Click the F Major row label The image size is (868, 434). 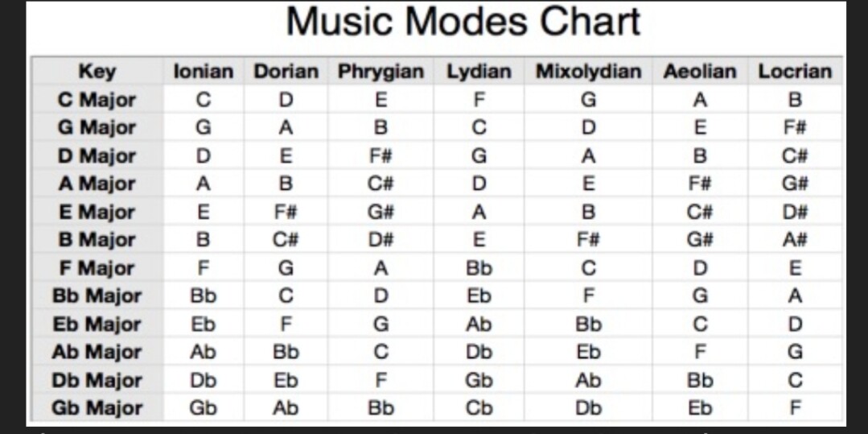(x=97, y=267)
